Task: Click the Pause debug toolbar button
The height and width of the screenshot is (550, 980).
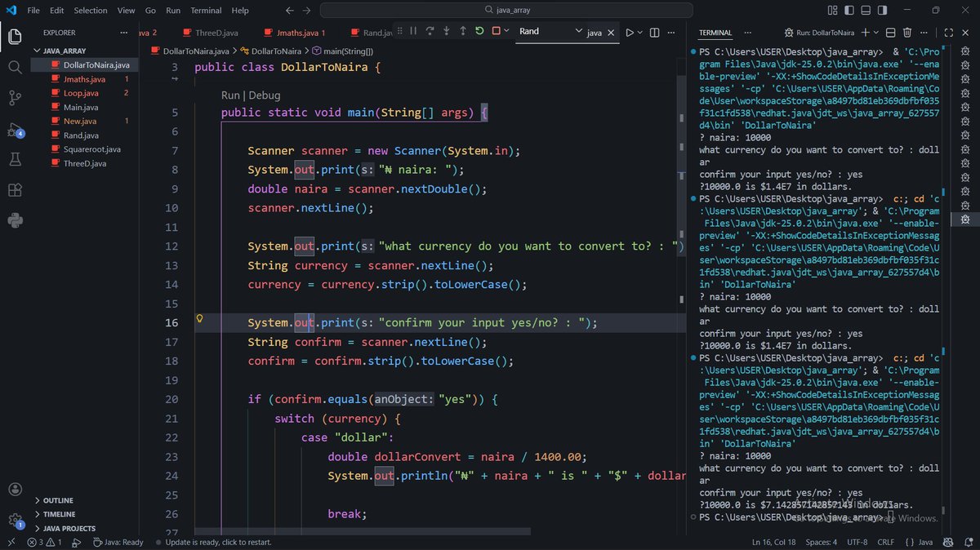Action: click(x=413, y=32)
